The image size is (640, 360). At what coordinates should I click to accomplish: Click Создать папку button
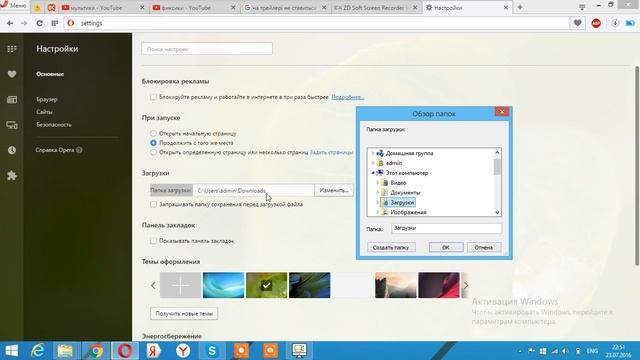(391, 247)
